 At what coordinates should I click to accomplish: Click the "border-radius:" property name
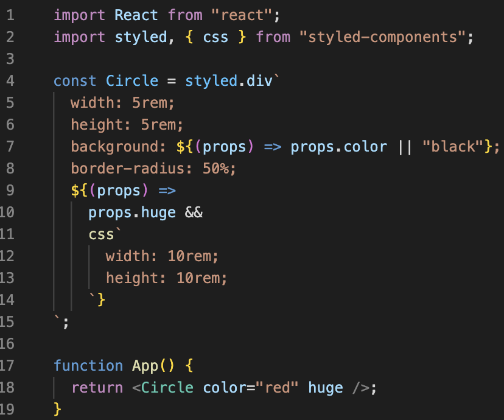click(x=131, y=168)
